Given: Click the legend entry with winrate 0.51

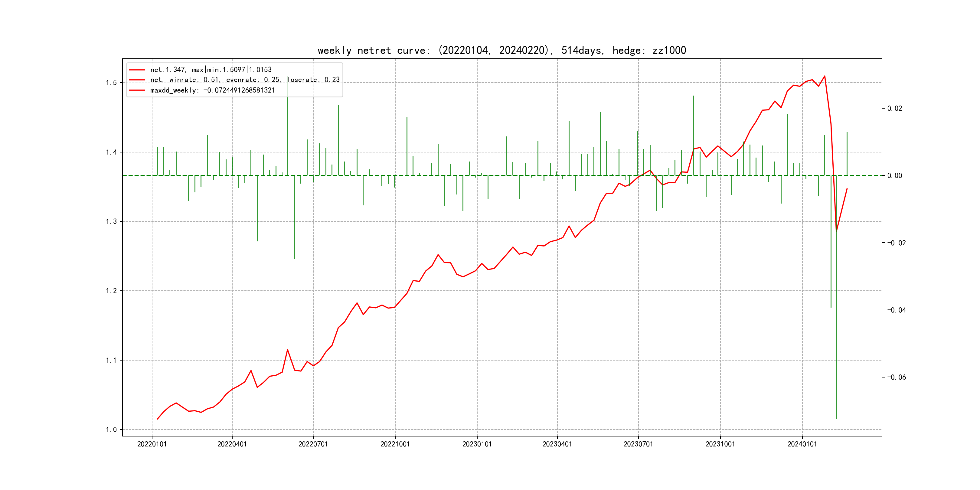Looking at the screenshot, I should (245, 80).
